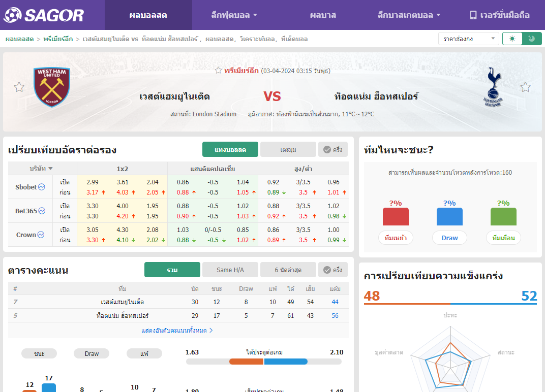Image resolution: width=545 pixels, height=392 pixels.
Task: Select the total standings tab
Action: tap(172, 270)
